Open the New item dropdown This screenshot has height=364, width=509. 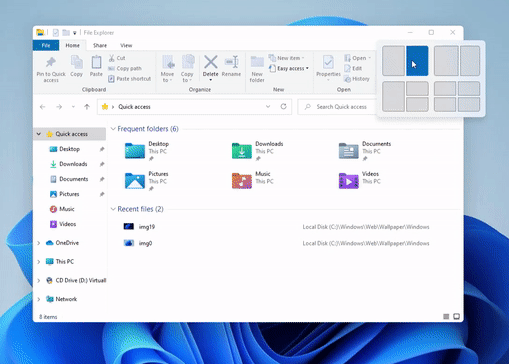[x=287, y=58]
